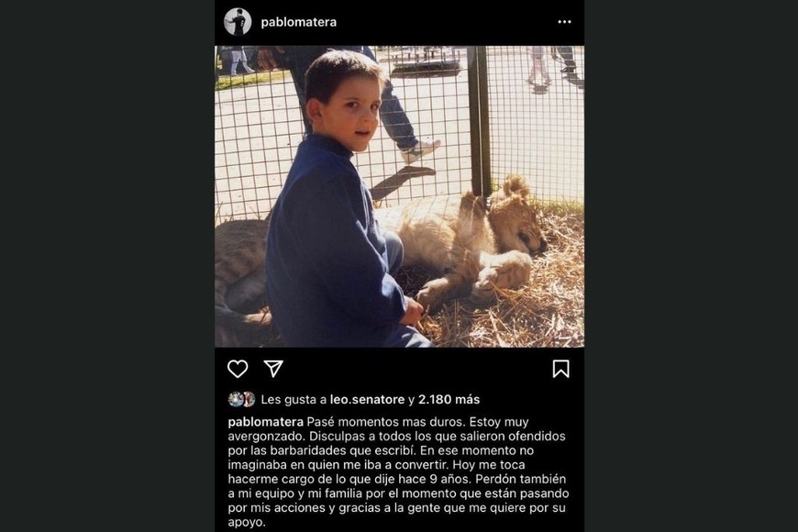Click the dark fence post in photo
798x532 pixels.
click(479, 122)
